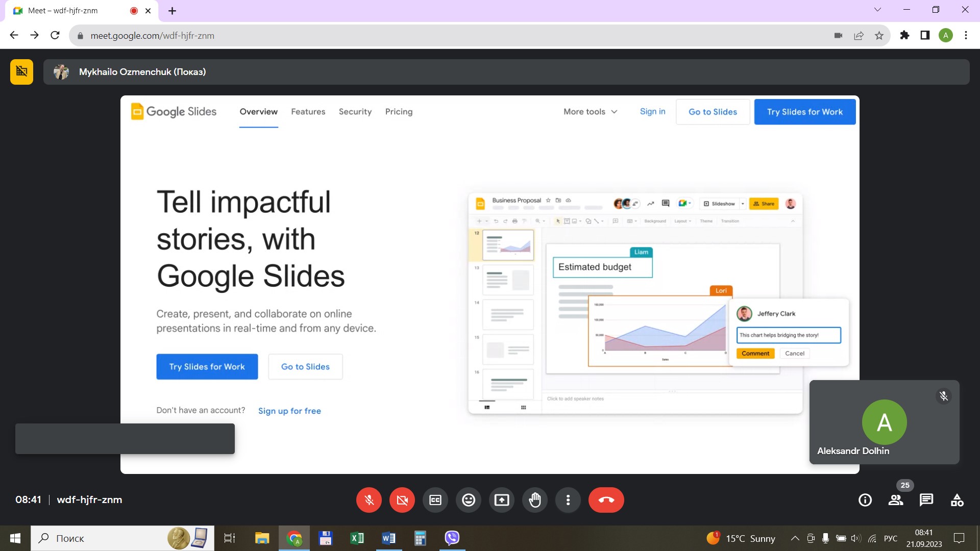Close the Meet browser tab

pyautogui.click(x=148, y=11)
